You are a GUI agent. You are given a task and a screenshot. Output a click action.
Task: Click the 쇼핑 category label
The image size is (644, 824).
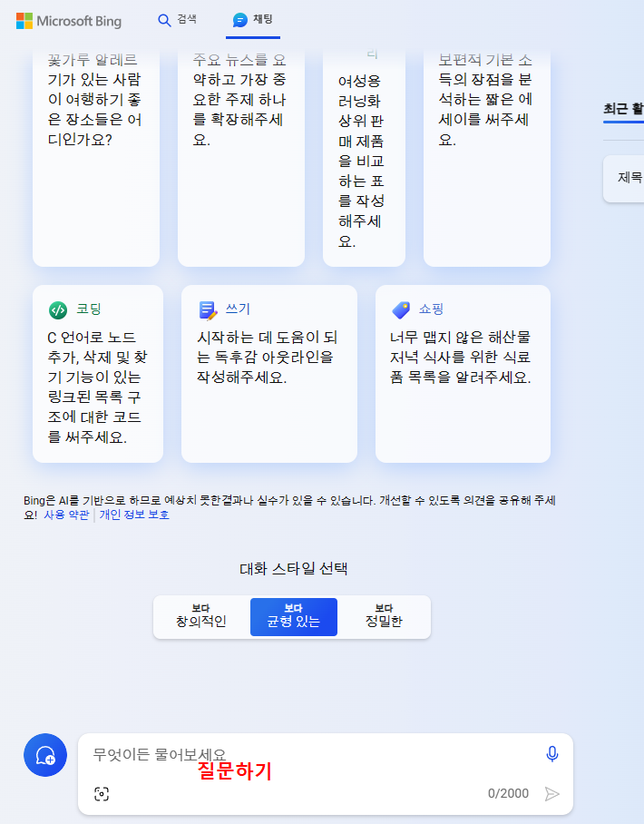coord(431,309)
